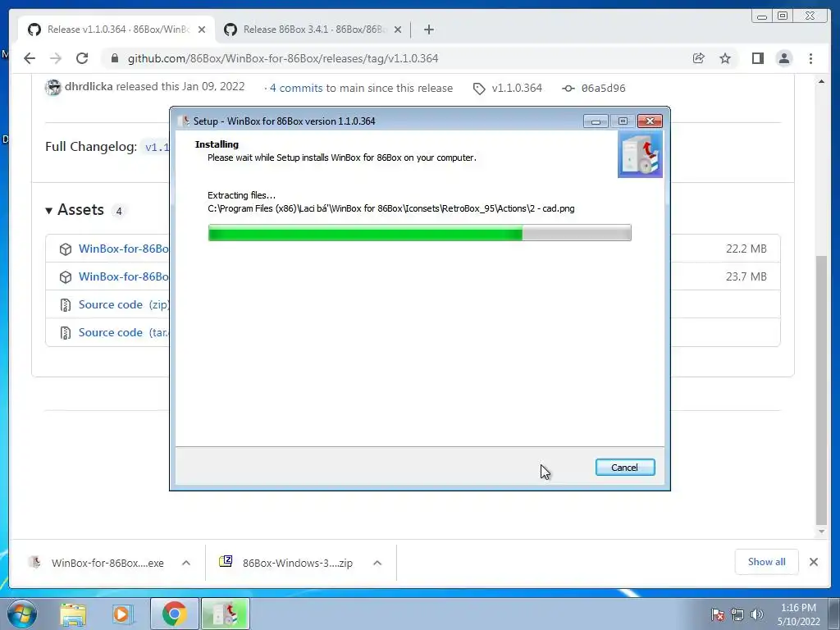Open dhrdlicka's avatar image

[x=53, y=87]
